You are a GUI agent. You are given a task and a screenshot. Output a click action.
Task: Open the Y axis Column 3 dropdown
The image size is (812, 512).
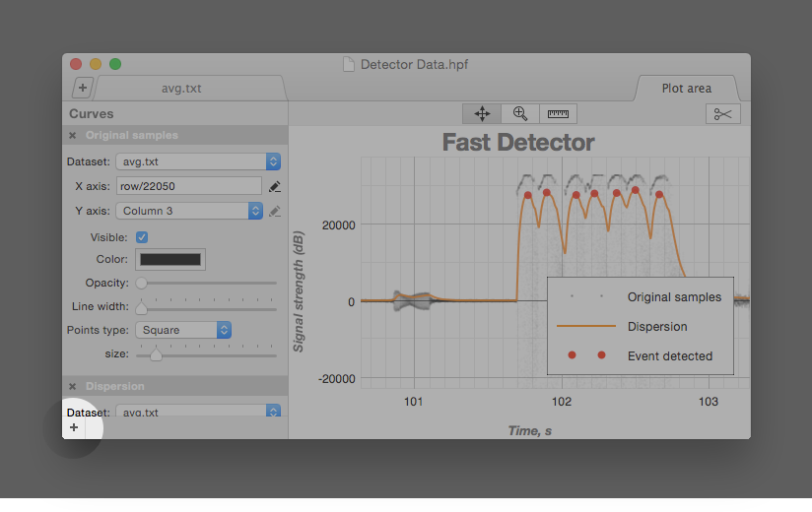click(190, 211)
